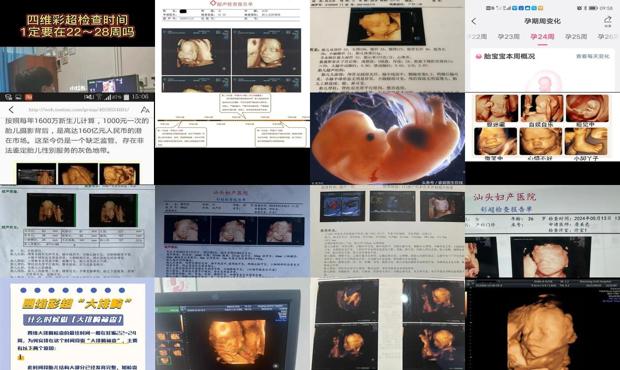Tap the article URL address text
This screenshot has height=370, width=620.
coord(78,109)
